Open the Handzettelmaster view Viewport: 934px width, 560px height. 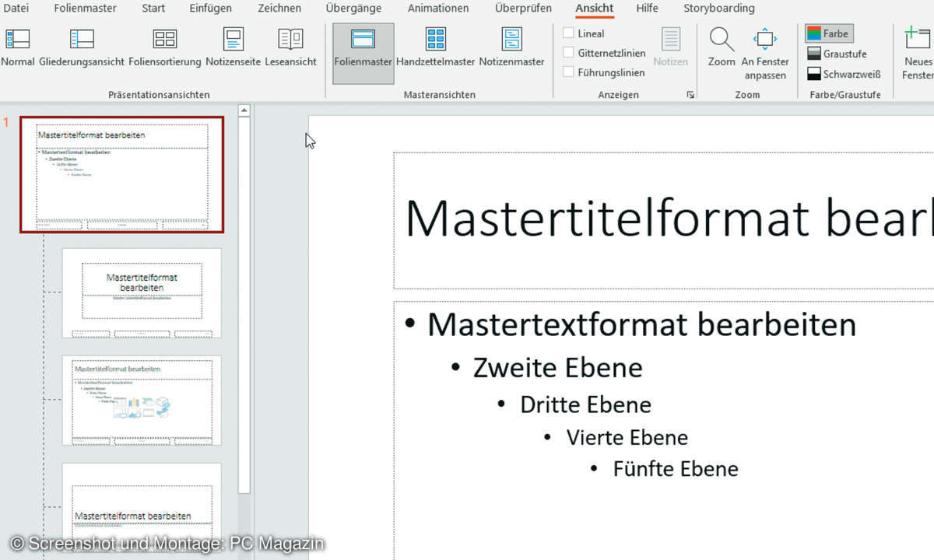click(436, 48)
